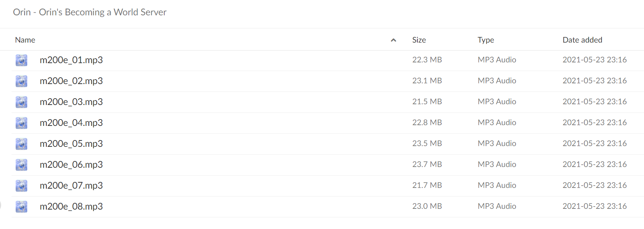This screenshot has height=229, width=644.
Task: Sort by the Date added header
Action: click(582, 40)
